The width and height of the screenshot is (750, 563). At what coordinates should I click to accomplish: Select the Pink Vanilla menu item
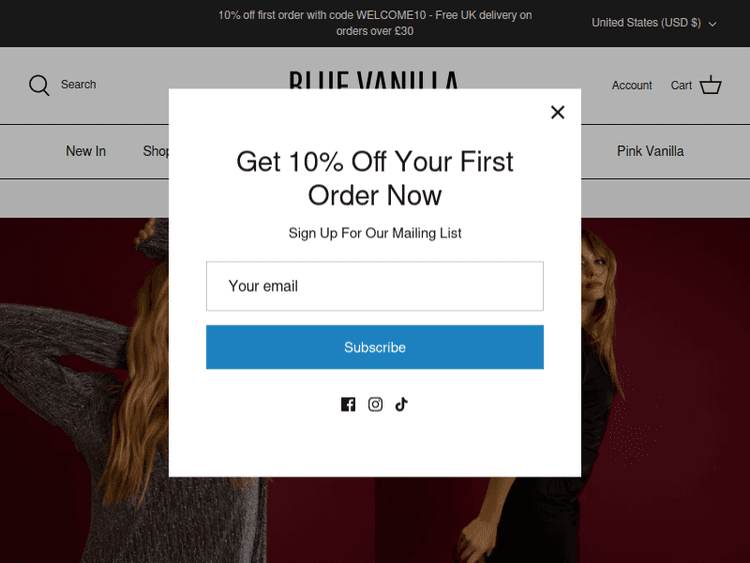(650, 151)
